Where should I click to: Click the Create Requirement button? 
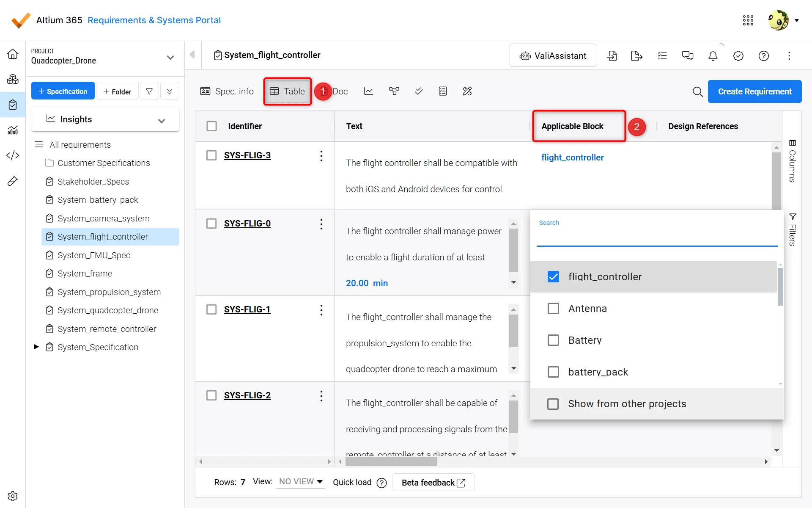tap(754, 91)
